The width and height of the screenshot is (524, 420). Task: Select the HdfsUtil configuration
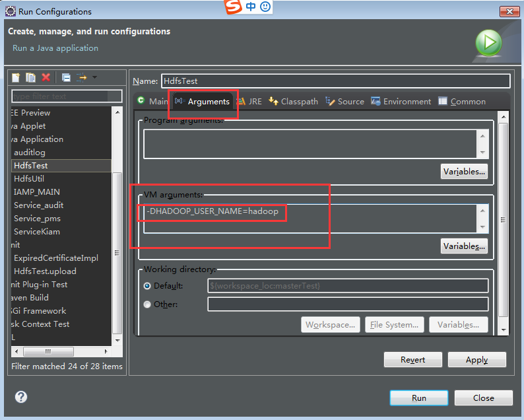29,179
